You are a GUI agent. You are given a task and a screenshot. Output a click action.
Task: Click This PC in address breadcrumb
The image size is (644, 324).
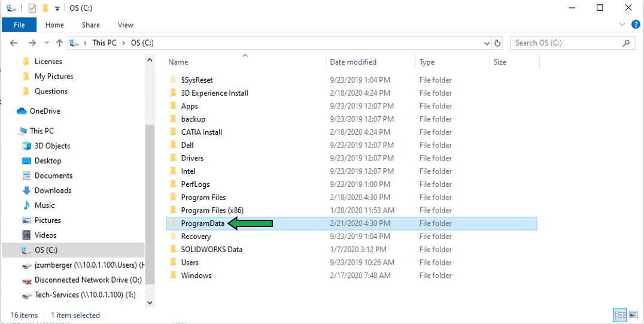pos(104,43)
